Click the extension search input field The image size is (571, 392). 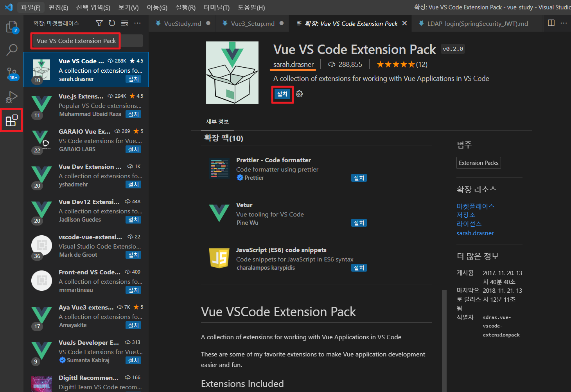point(87,41)
